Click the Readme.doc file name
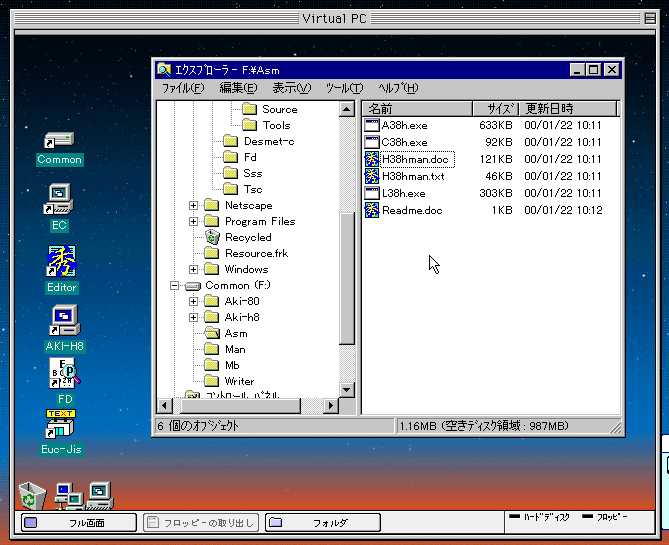Viewport: 669px width, 545px height. coord(412,210)
